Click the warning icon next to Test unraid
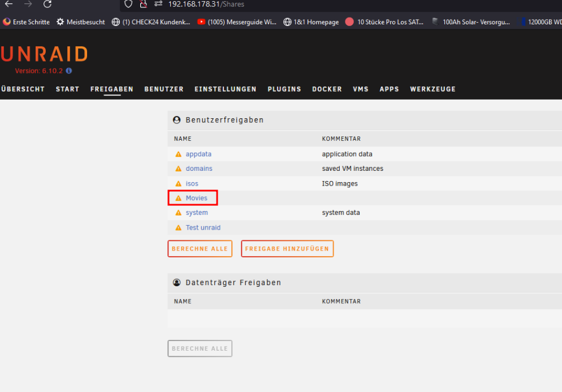562x392 pixels. point(178,228)
